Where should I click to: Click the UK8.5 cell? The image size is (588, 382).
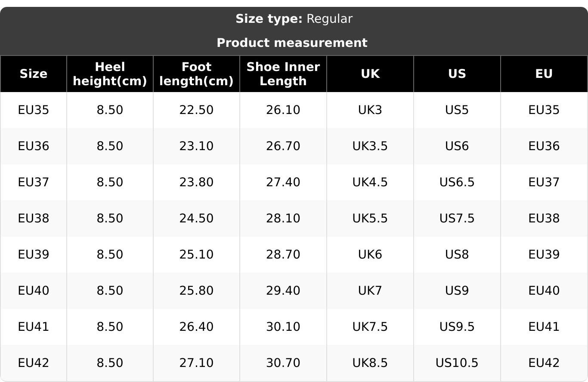click(x=370, y=363)
